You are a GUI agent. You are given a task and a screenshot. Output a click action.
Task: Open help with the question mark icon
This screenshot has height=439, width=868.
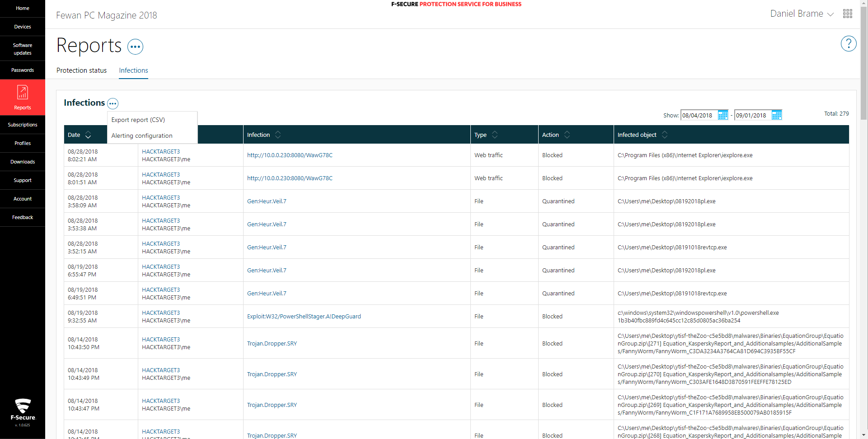tap(848, 44)
